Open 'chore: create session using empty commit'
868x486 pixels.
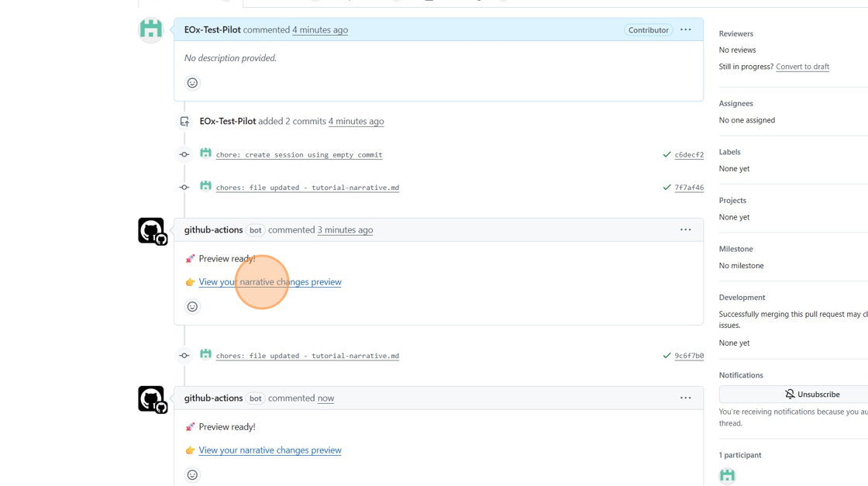(298, 155)
